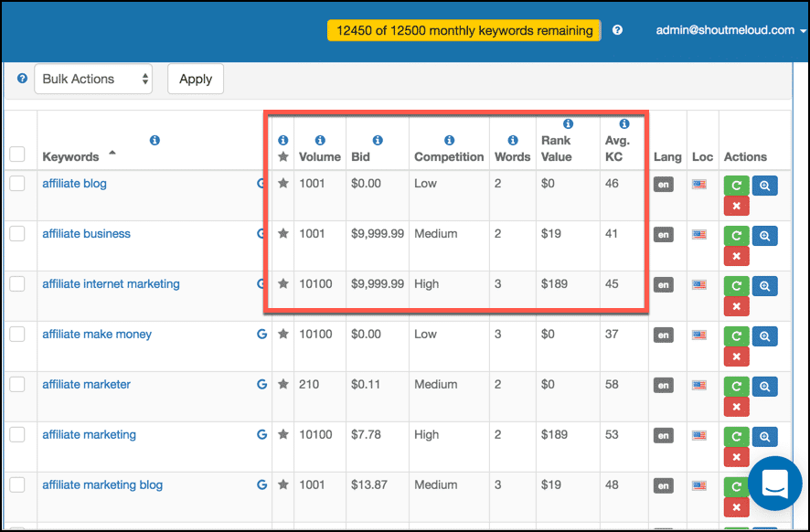Show info for the Volume column
The height and width of the screenshot is (532, 810).
click(320, 140)
